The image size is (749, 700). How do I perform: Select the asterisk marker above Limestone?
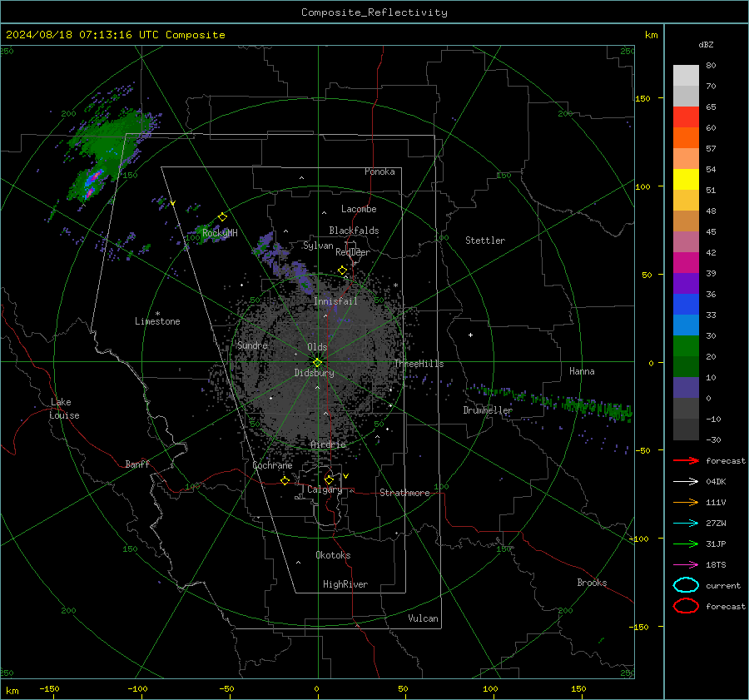pos(157,314)
